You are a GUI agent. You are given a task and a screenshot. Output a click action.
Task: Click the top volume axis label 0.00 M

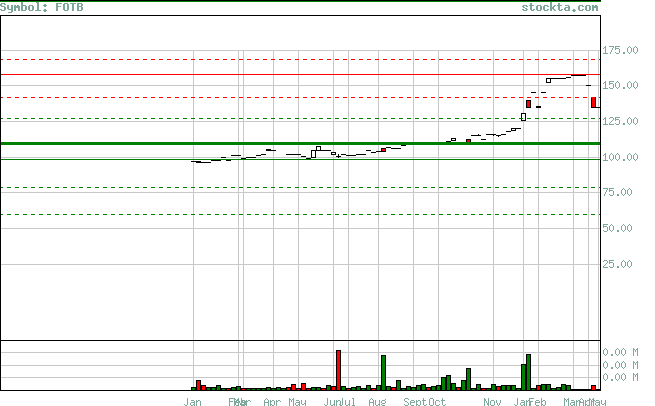click(620, 353)
